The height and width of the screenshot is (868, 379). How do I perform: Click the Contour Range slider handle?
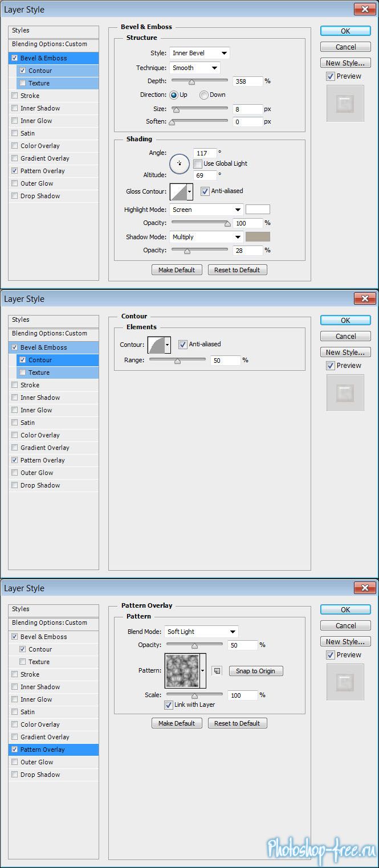[x=177, y=361]
